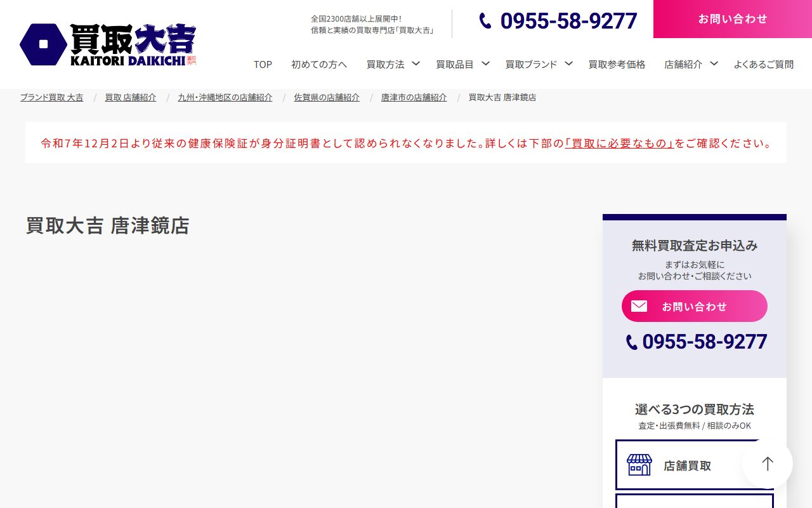Select the 店舗買取 option box
The width and height of the screenshot is (812, 508).
tap(695, 465)
